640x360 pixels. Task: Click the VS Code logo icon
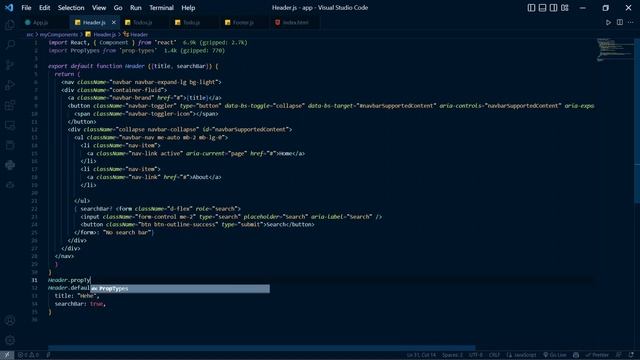(x=9, y=8)
